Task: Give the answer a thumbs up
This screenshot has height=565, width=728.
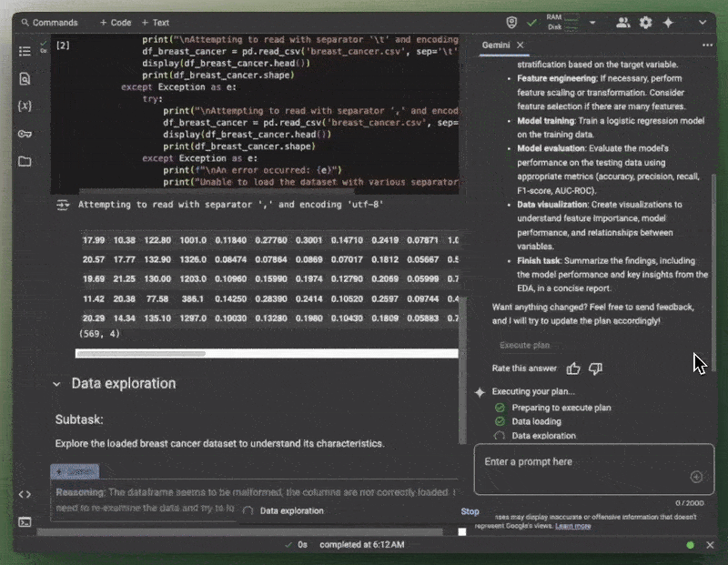Action: 573,368
